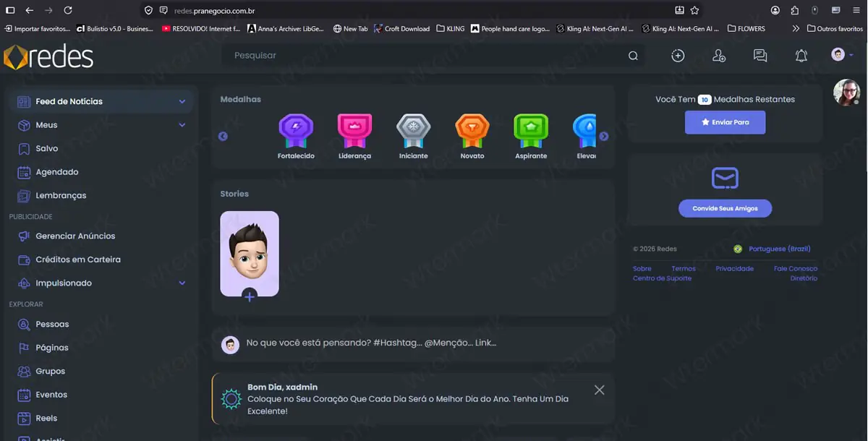
Task: Dismiss the Bom Dia greeting banner
Action: click(x=599, y=390)
